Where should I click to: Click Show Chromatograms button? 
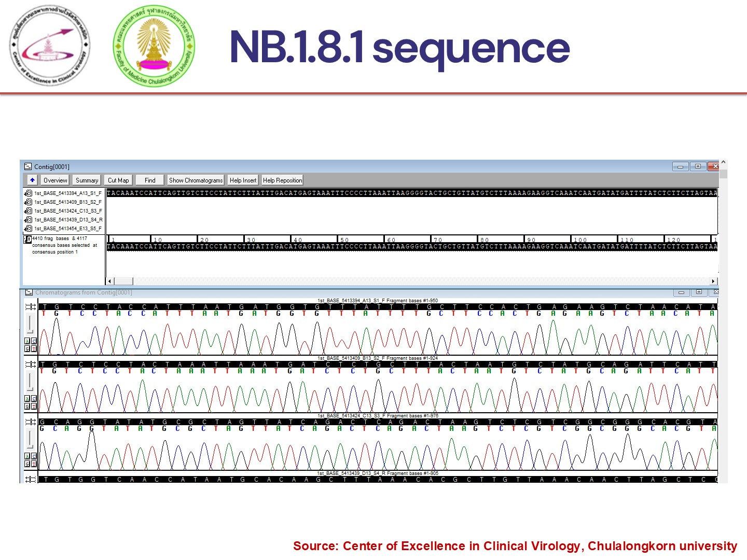[196, 180]
